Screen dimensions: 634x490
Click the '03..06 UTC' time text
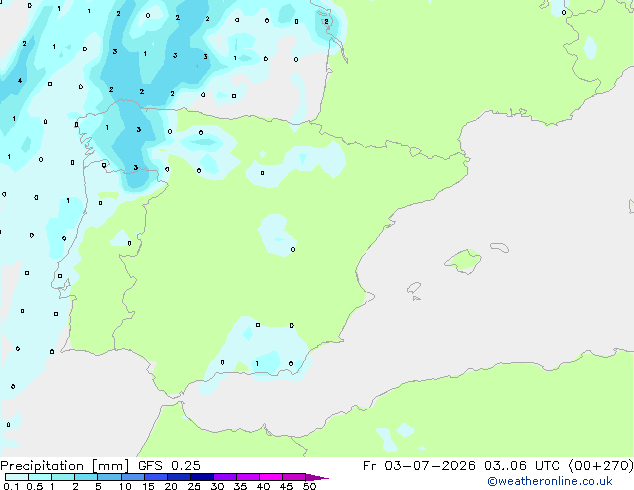point(523,466)
